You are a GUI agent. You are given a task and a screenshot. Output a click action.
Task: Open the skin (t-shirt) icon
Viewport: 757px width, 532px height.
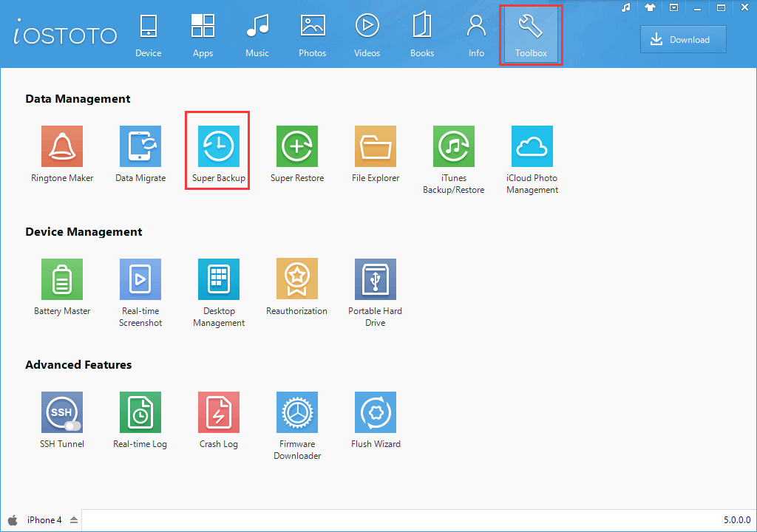pos(650,7)
